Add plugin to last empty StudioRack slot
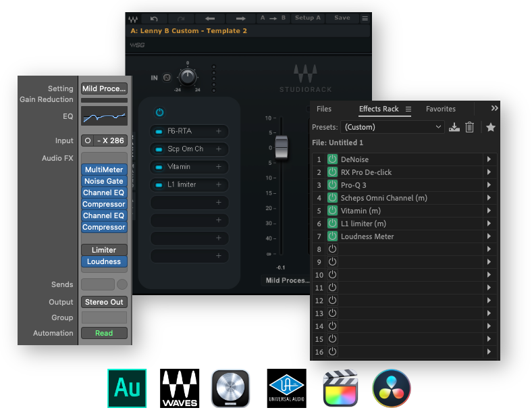Image resolution: width=532 pixels, height=410 pixels. (x=219, y=256)
